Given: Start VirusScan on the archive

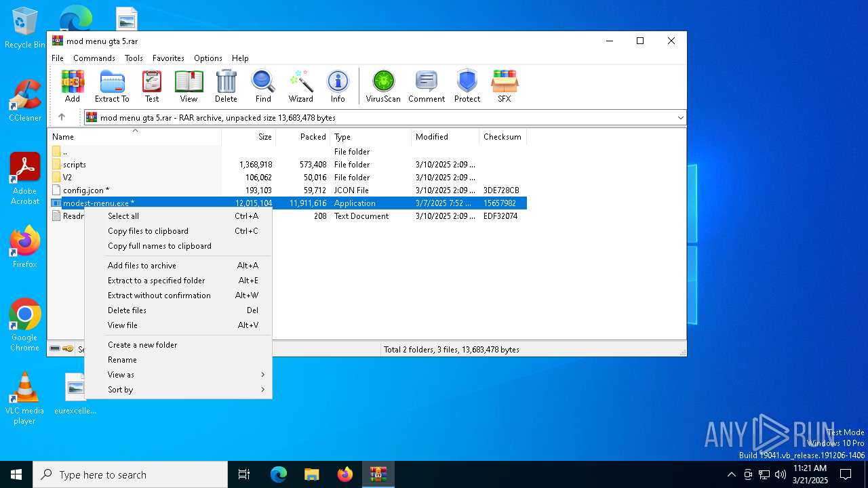Looking at the screenshot, I should 383,86.
